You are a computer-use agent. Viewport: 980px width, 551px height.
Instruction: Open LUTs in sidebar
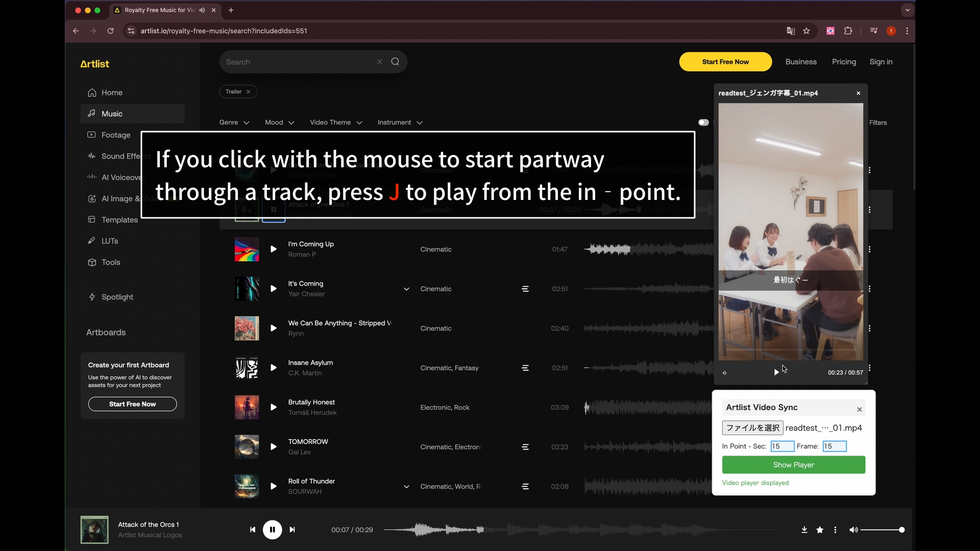[x=132, y=241]
